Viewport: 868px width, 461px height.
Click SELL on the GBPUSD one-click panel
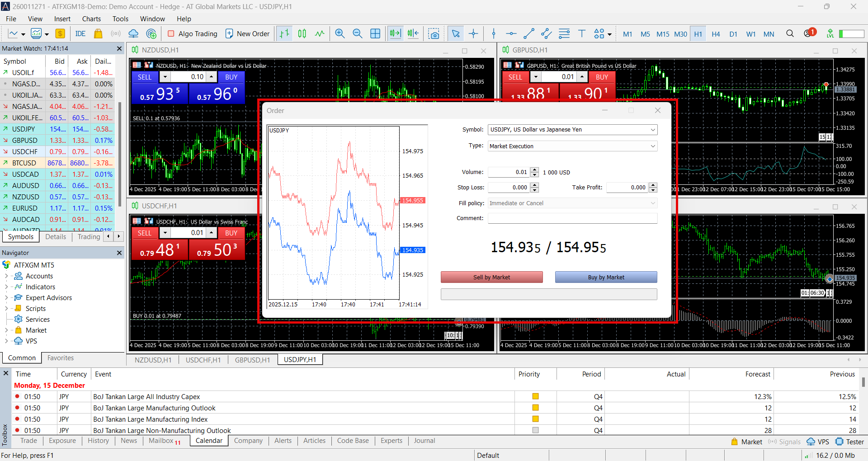tap(515, 77)
